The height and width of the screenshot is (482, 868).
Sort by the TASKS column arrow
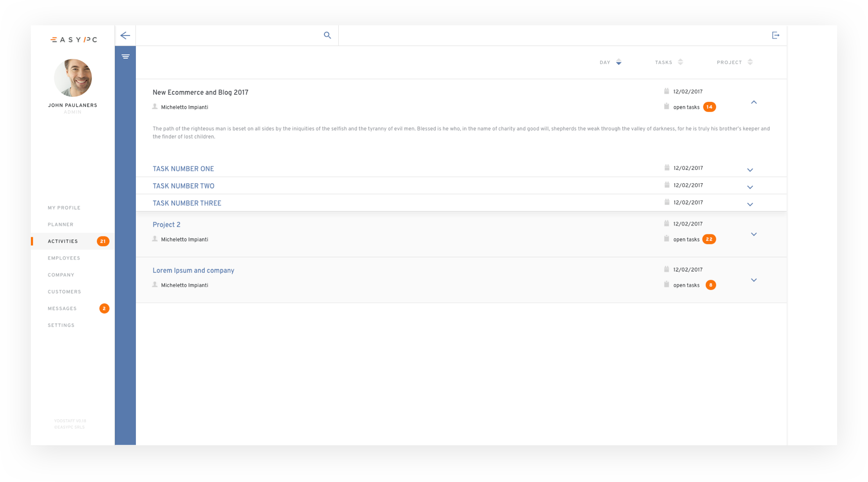(x=681, y=62)
